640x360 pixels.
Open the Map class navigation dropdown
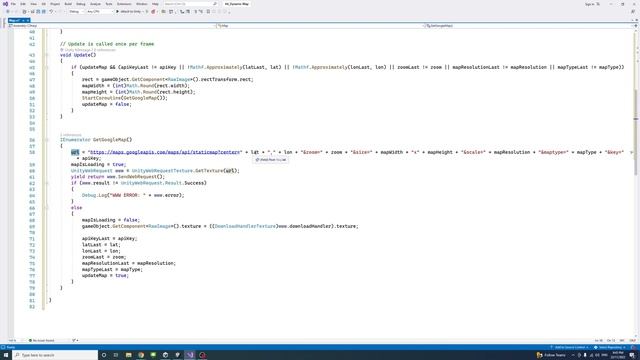(x=320, y=26)
